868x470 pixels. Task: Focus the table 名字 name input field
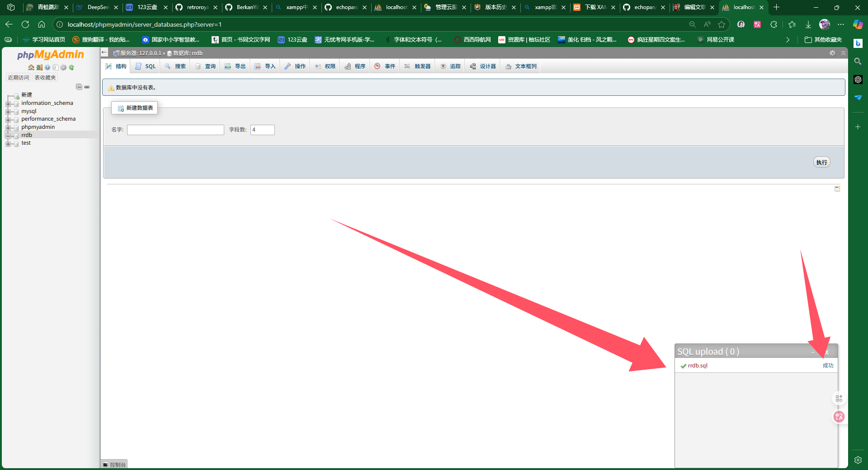tap(175, 130)
